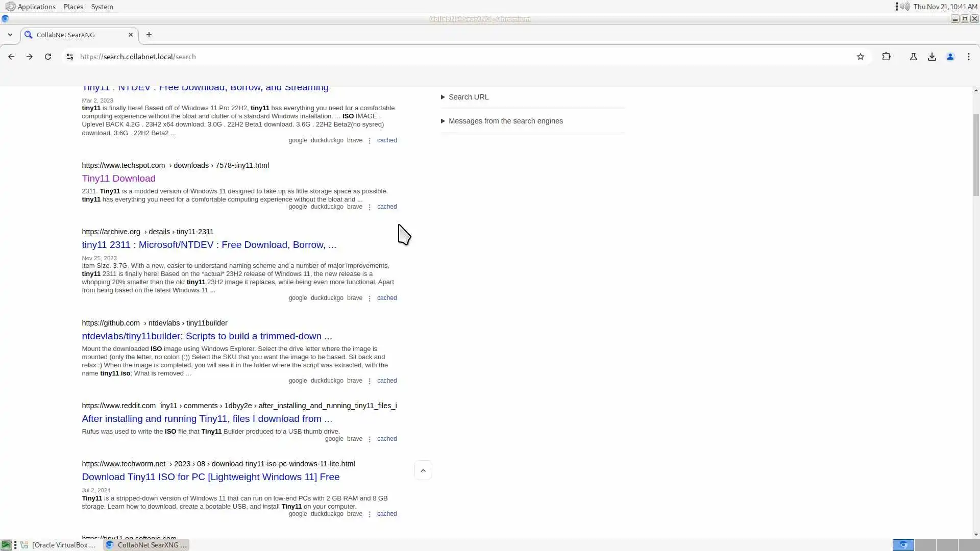Expand Messages from the search engines

[505, 121]
